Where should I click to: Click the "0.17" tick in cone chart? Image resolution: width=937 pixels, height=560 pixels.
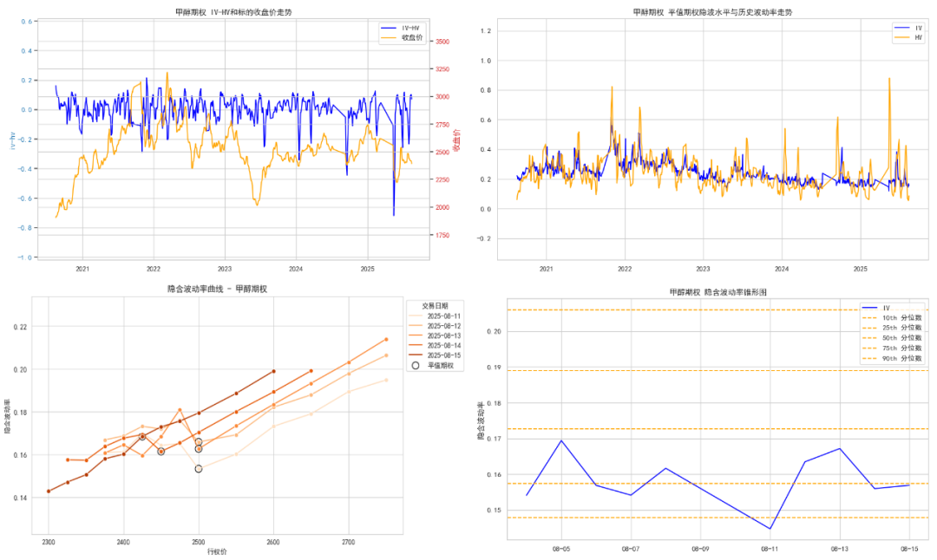(x=494, y=440)
